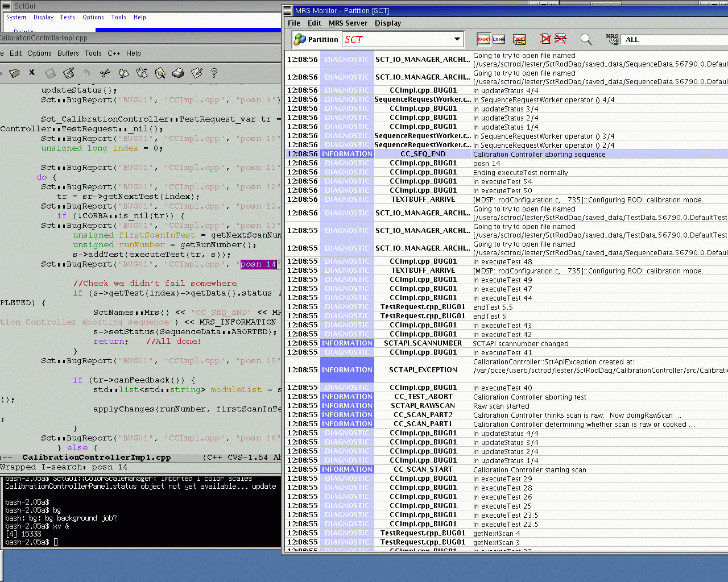Click the printer icon in Emacs toolbar

178,73
